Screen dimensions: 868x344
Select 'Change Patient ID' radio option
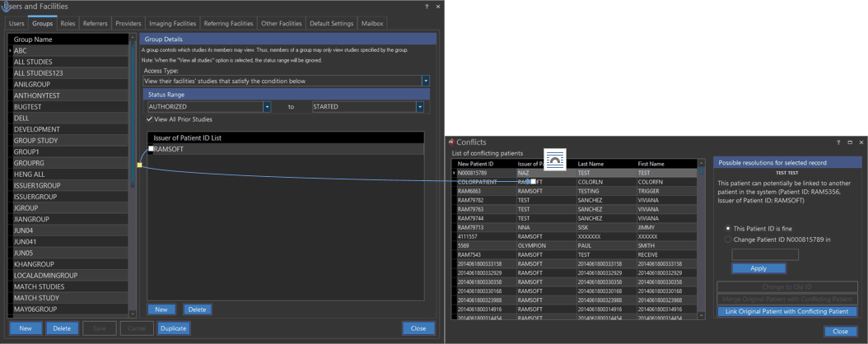tap(728, 239)
